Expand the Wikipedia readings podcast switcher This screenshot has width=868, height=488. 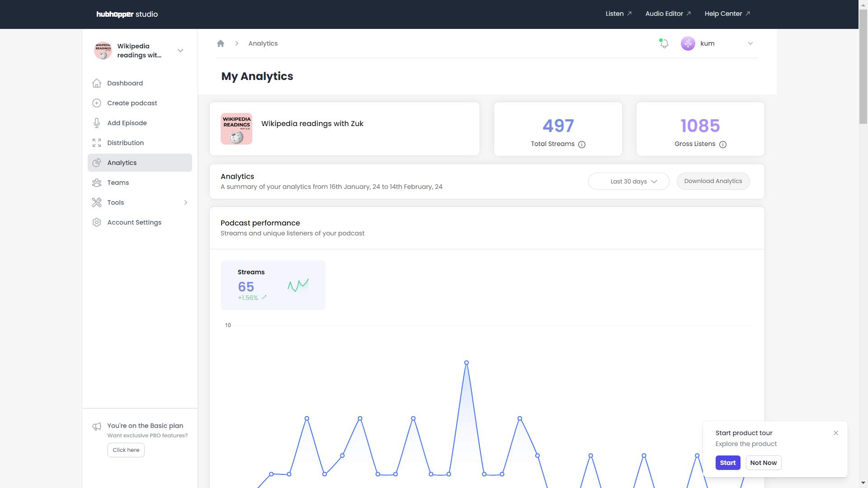[x=180, y=50]
